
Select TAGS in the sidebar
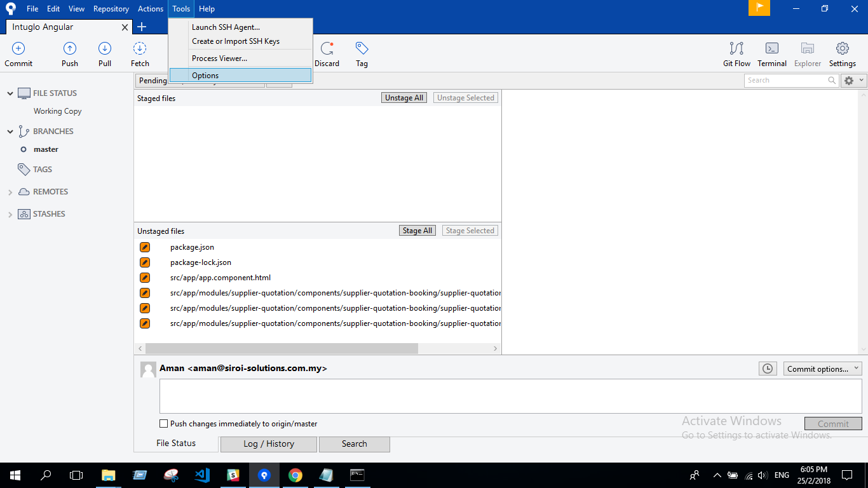pos(43,170)
